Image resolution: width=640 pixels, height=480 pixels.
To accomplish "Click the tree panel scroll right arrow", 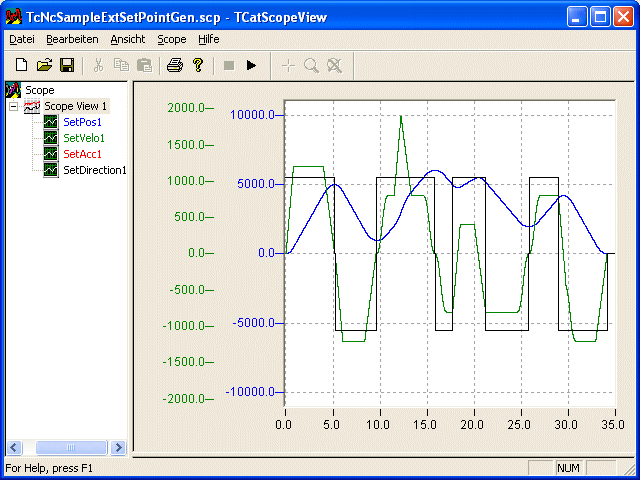I will (118, 447).
